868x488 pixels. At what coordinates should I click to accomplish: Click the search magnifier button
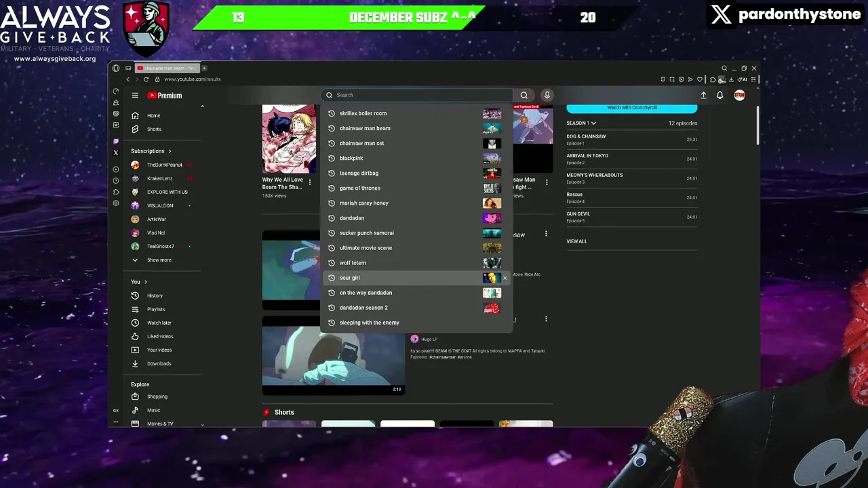coord(524,96)
